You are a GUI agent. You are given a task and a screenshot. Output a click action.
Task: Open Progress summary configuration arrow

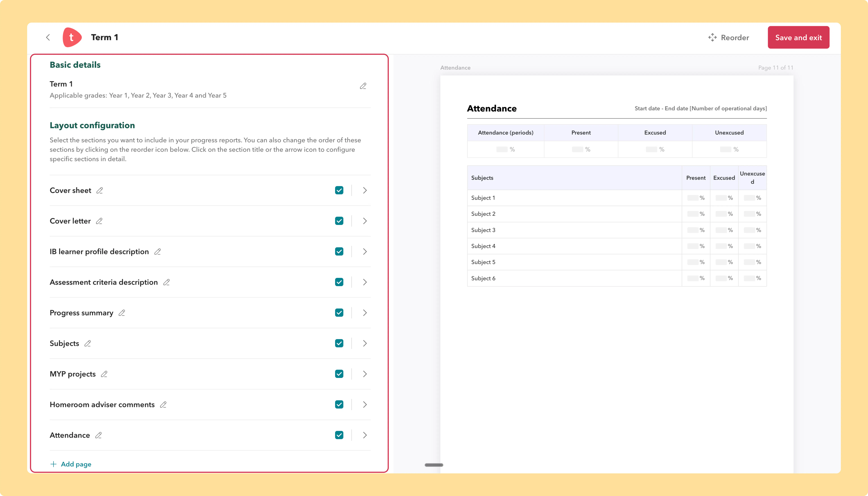coord(365,313)
